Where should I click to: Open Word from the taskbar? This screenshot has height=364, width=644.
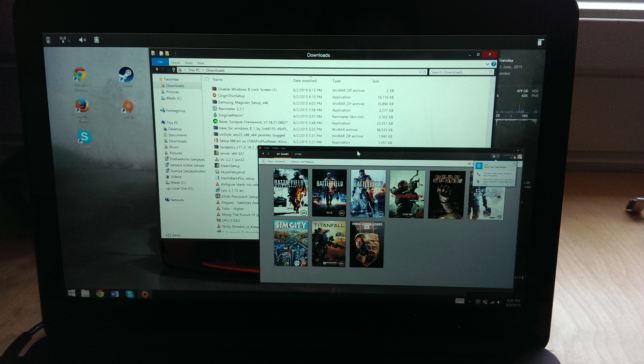(x=115, y=294)
